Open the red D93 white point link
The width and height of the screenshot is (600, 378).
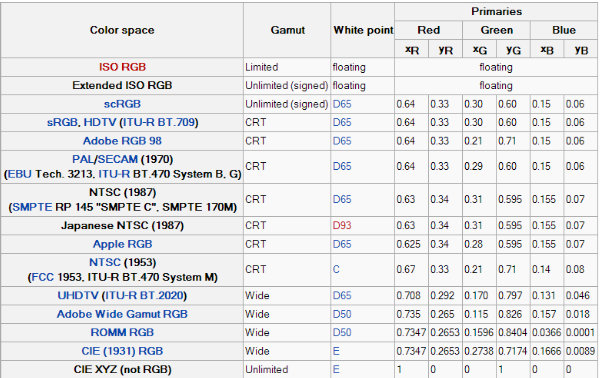tap(342, 225)
